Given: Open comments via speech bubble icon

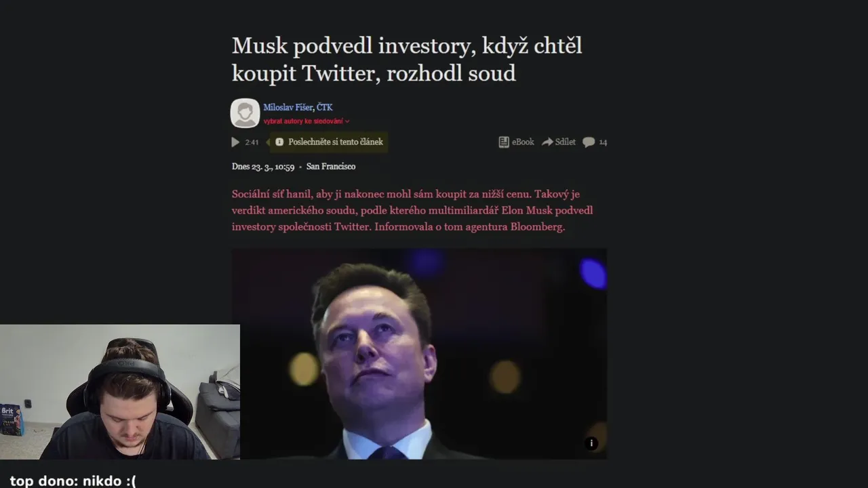Looking at the screenshot, I should pyautogui.click(x=589, y=142).
